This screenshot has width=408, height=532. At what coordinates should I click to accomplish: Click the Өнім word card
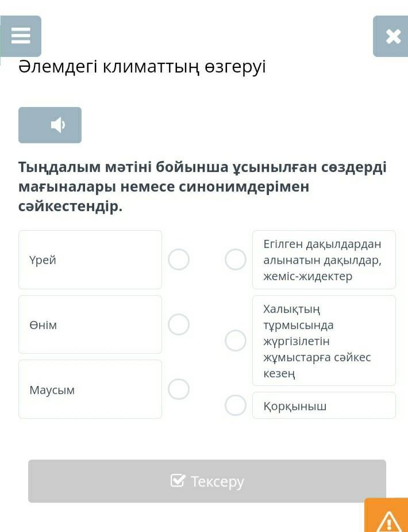click(x=90, y=324)
